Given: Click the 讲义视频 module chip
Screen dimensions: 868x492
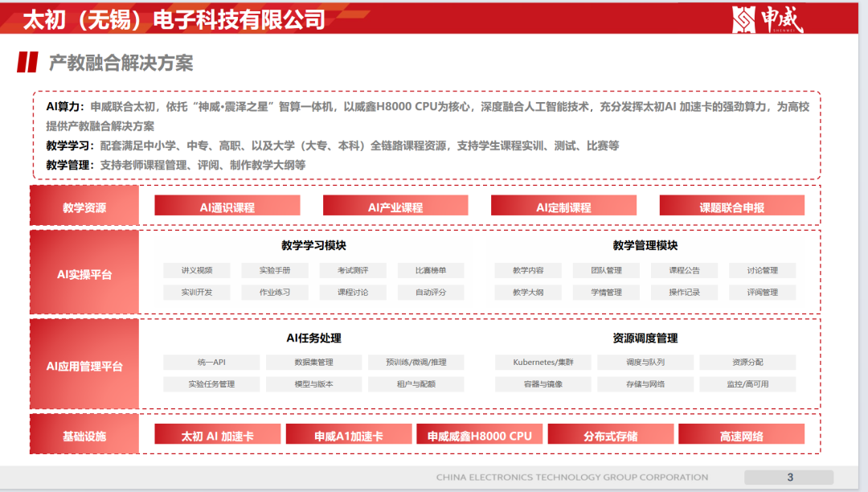Looking at the screenshot, I should [196, 270].
